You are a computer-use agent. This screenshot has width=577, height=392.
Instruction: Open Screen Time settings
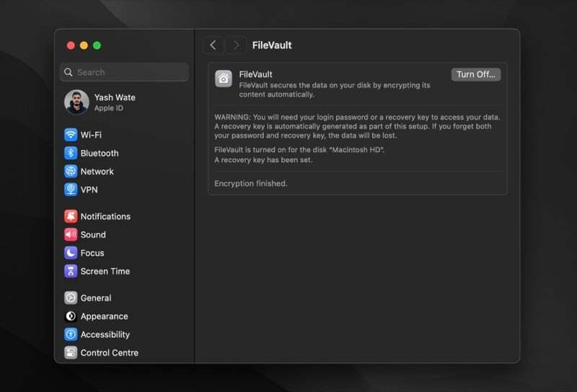(x=124, y=272)
